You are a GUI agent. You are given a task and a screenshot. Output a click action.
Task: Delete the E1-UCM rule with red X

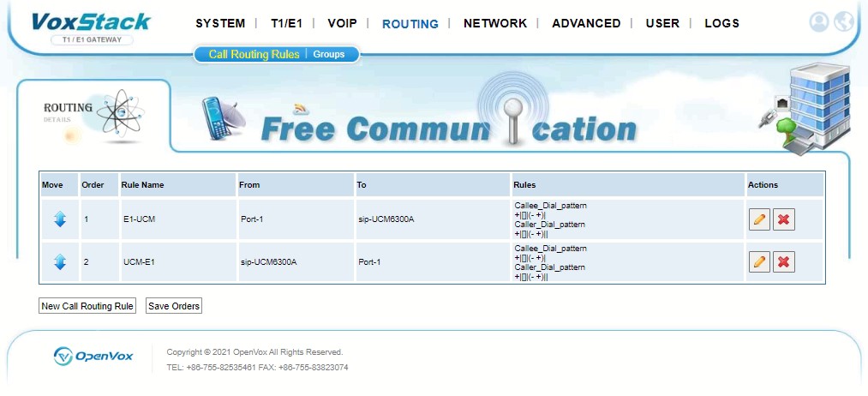783,219
